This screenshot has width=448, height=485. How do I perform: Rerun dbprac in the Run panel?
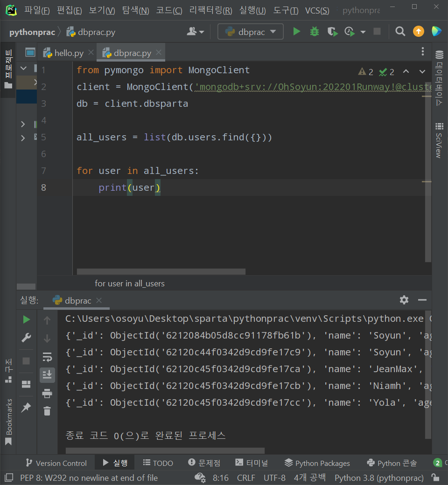coord(27,319)
